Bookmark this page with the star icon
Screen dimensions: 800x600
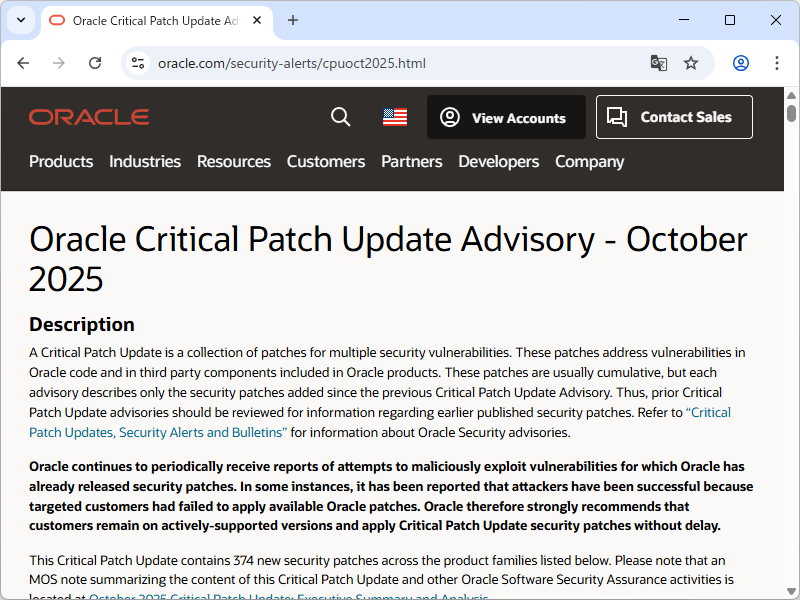691,62
